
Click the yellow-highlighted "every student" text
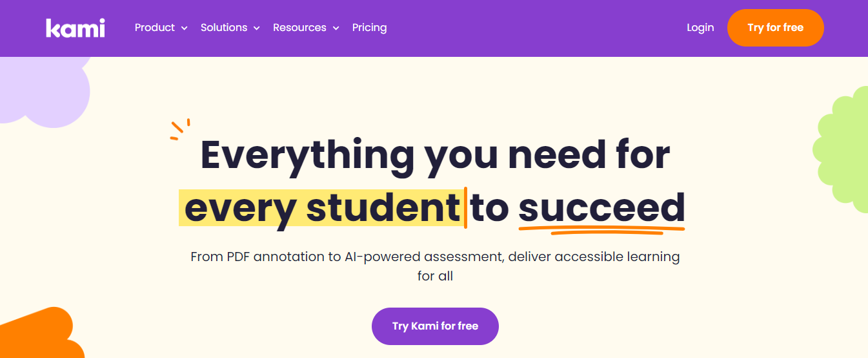321,208
